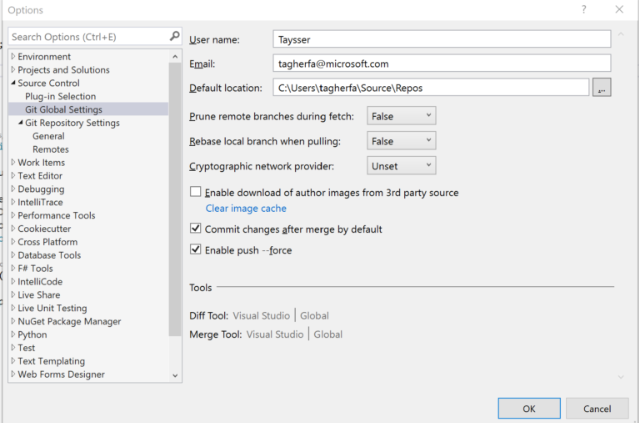The width and height of the screenshot is (639, 423).
Task: Click the search magnifier icon in Search Options
Action: point(174,36)
